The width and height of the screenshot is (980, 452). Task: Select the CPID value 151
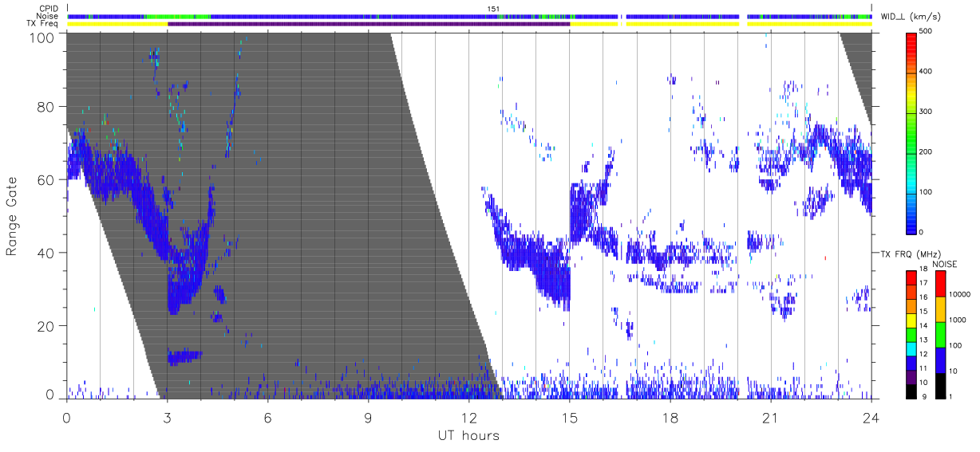pos(492,9)
